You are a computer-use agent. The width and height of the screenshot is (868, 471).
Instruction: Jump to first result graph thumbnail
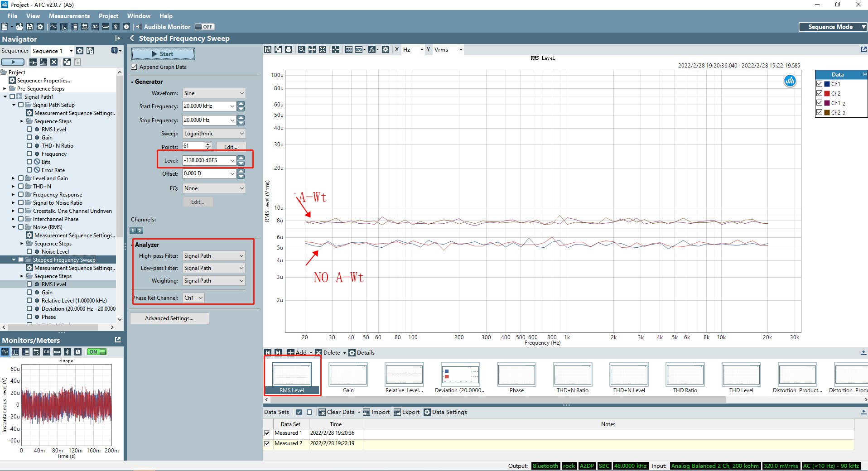[268, 352]
